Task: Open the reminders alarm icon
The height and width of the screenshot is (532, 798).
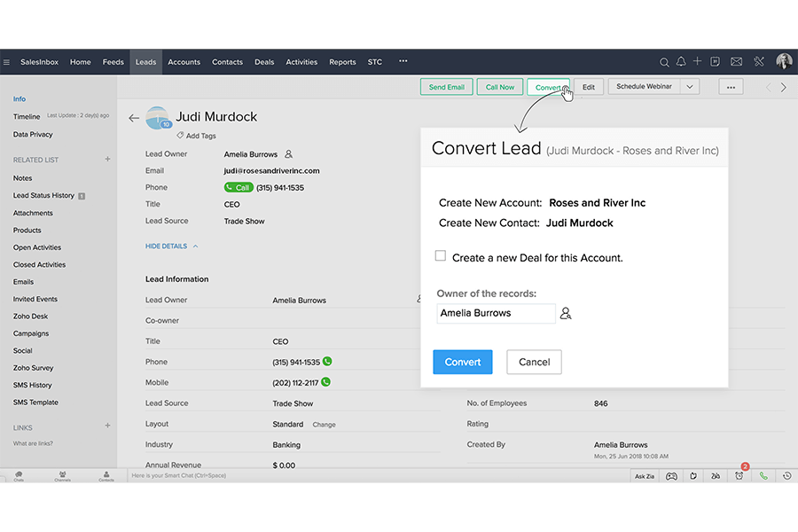Action: pos(739,476)
